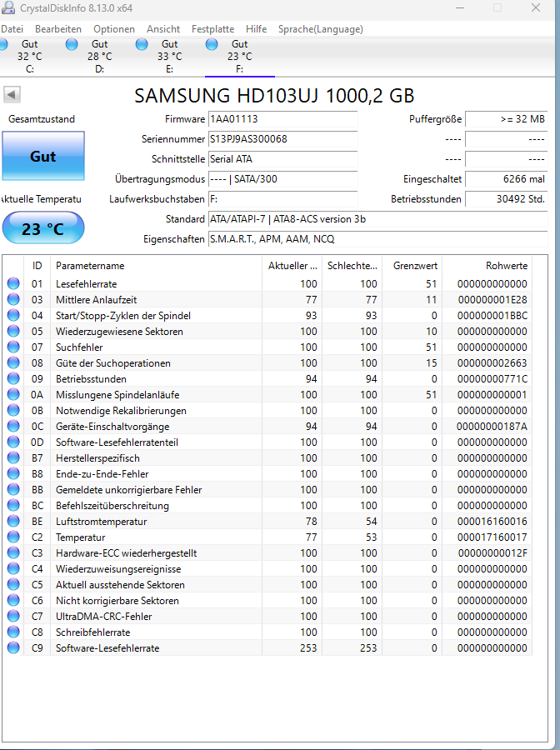The width and height of the screenshot is (560, 750).
Task: Click the Parametername column header
Action: pyautogui.click(x=157, y=266)
